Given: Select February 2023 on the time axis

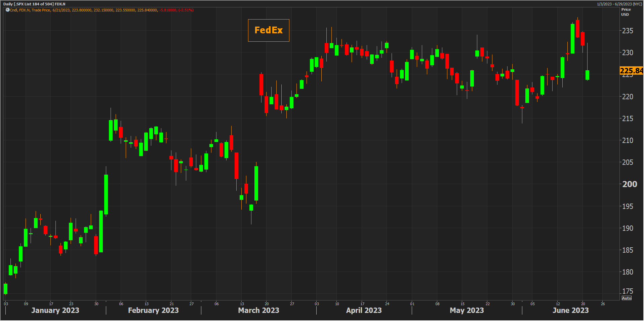Looking at the screenshot, I should [153, 310].
